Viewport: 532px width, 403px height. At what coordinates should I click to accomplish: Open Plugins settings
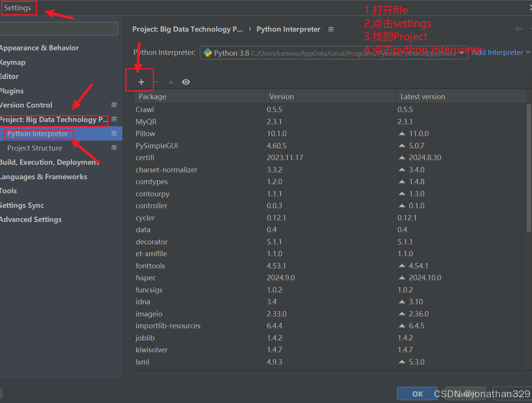point(12,91)
